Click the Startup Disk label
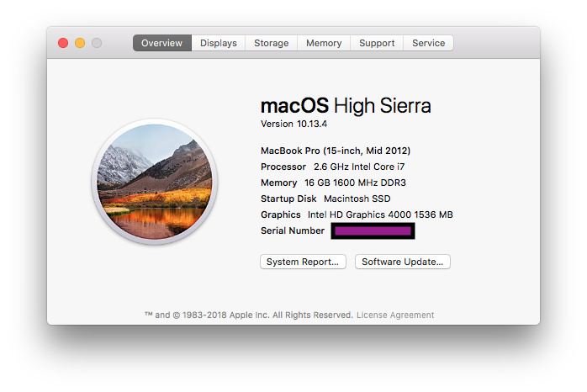The width and height of the screenshot is (587, 392). 288,199
